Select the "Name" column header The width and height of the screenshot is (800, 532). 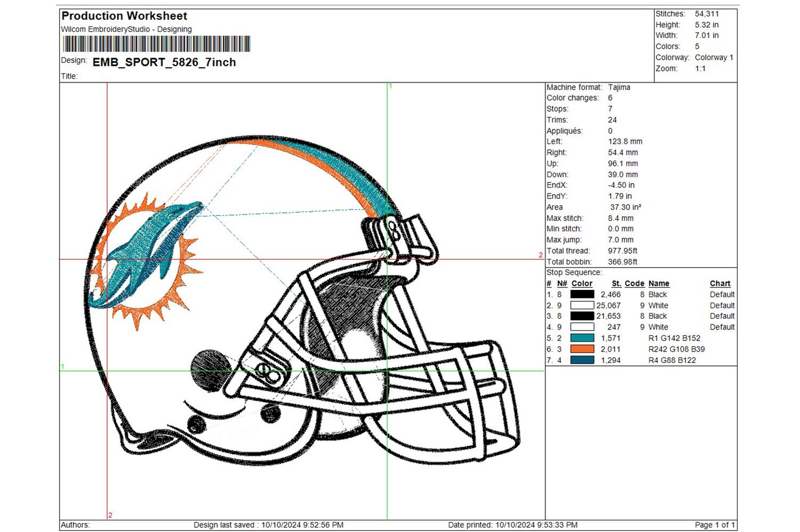coord(659,284)
